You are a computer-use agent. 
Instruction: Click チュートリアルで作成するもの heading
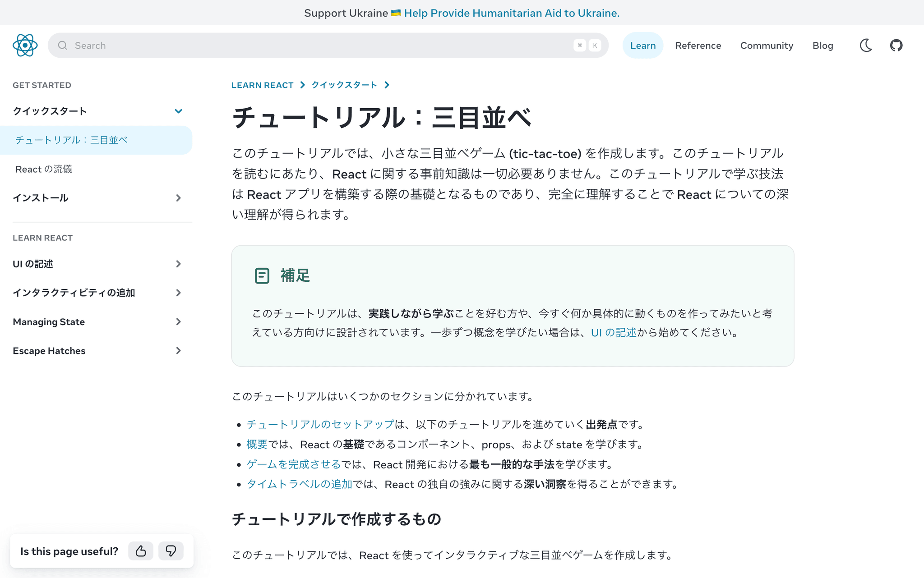(337, 519)
